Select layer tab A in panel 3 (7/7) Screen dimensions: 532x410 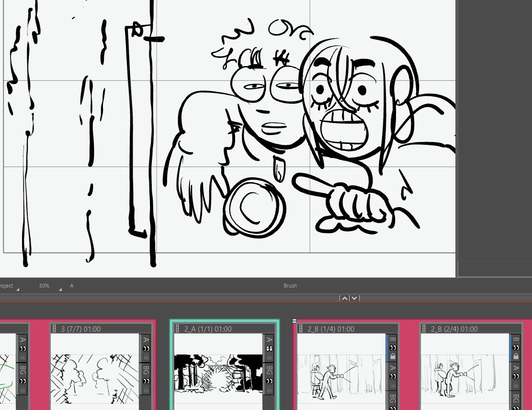[x=146, y=340]
